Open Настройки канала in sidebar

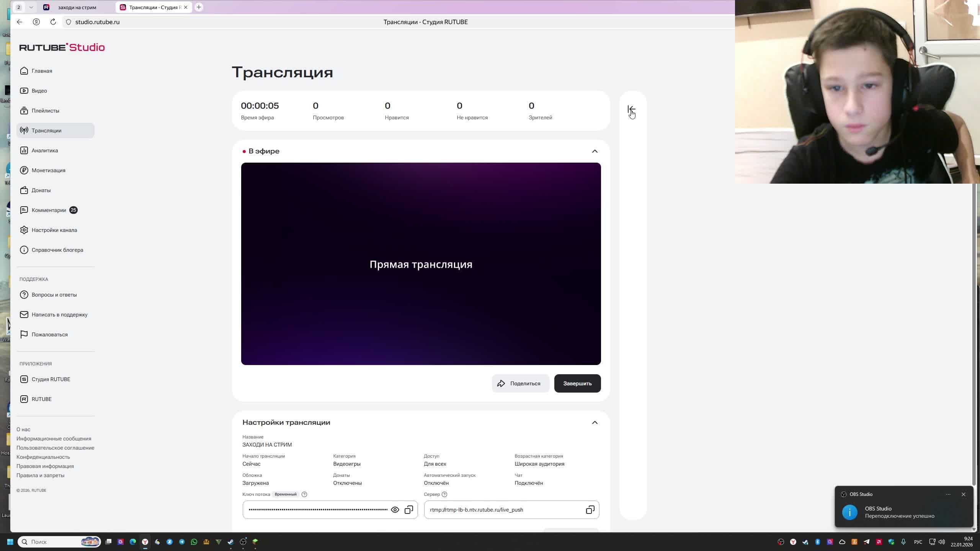coord(54,230)
